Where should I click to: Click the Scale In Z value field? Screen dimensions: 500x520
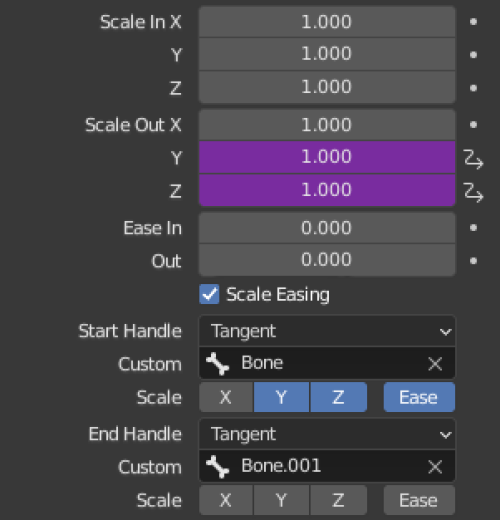[327, 87]
